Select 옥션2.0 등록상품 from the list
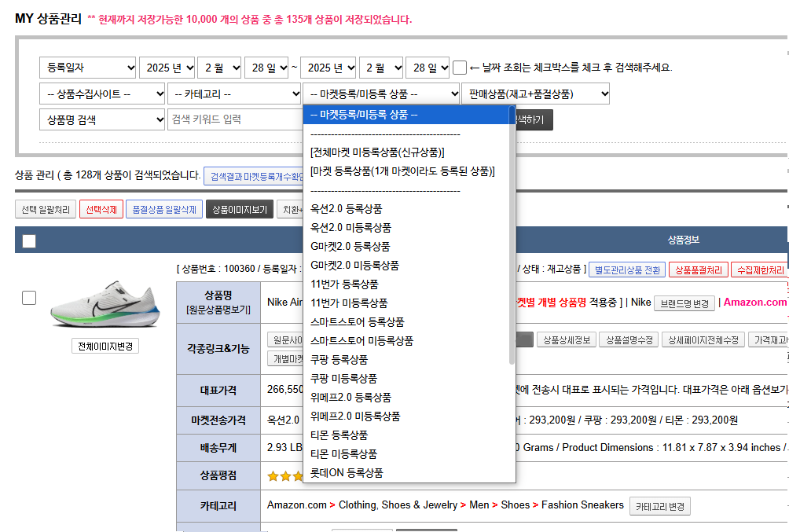 346,209
